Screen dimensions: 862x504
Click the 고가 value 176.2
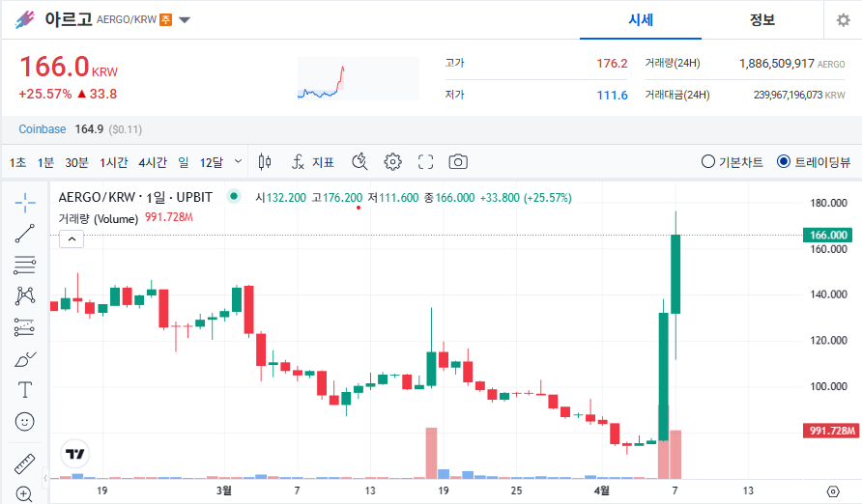(612, 64)
